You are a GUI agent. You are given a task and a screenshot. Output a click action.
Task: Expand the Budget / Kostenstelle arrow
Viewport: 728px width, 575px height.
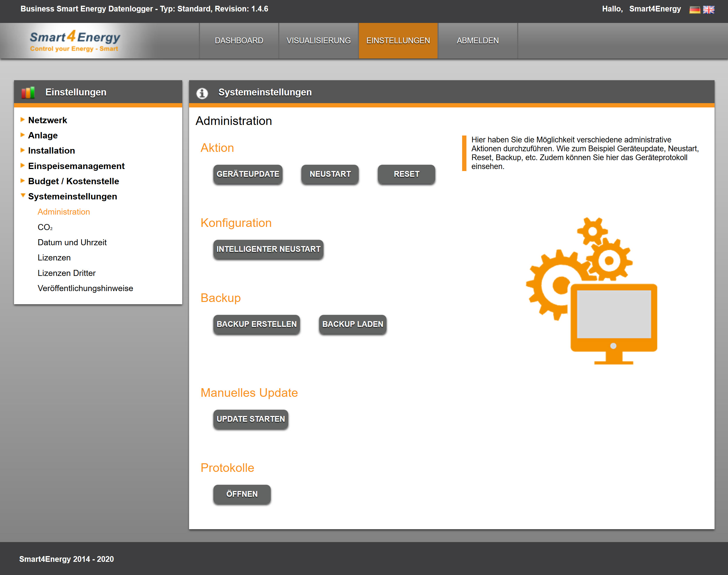(x=23, y=181)
